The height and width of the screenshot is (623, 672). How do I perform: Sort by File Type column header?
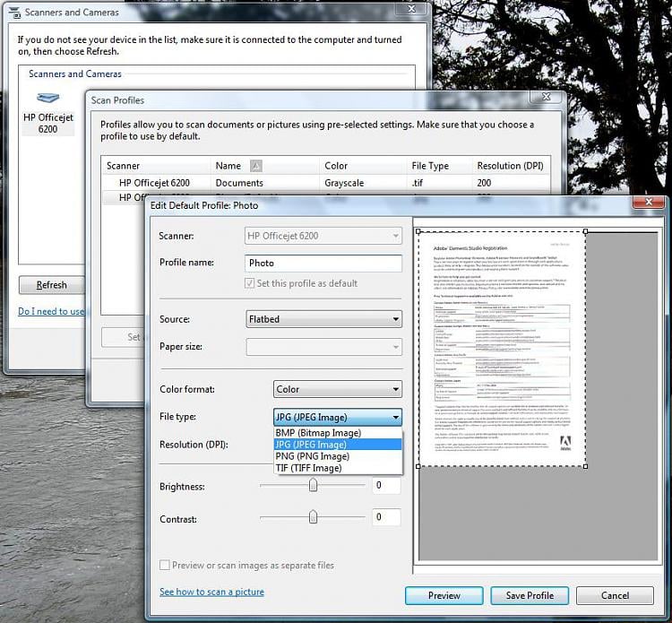click(440, 166)
